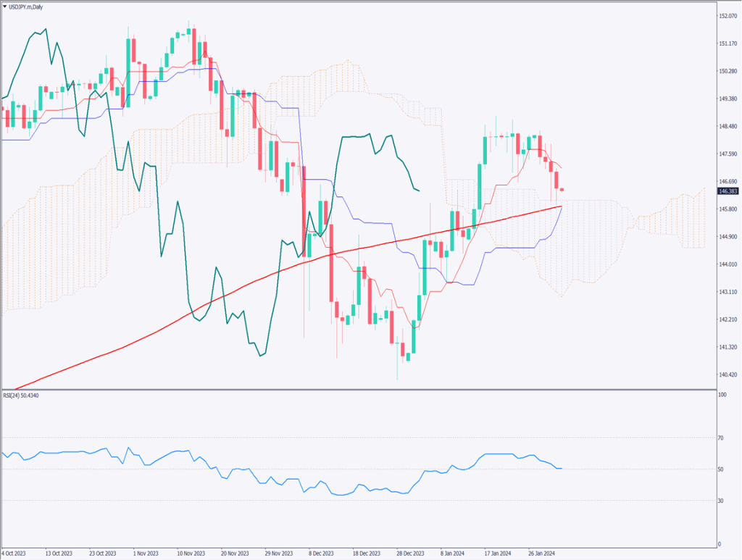Click the end of the blue RSI line
This screenshot has width=742, height=560.
click(562, 469)
